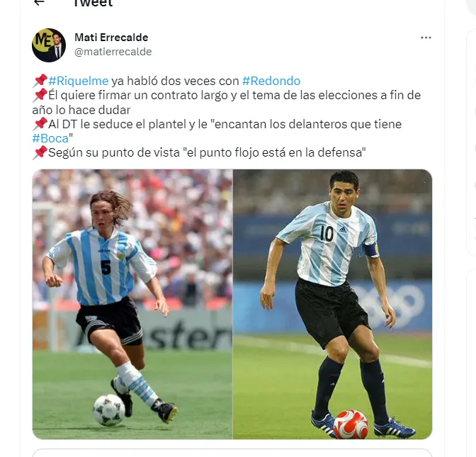Click the Tweet page header title
476x457 pixels.
[x=93, y=3]
